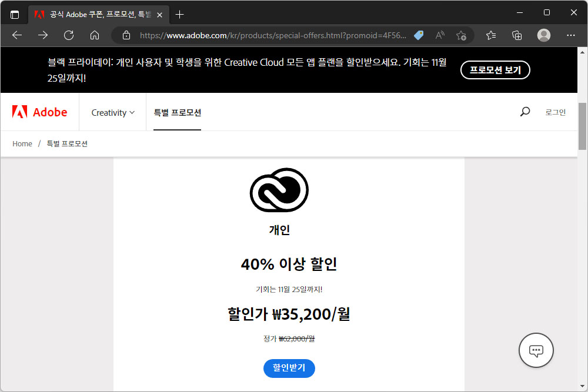Open the Collections icon
Screen dimensions: 588x392
tap(517, 35)
